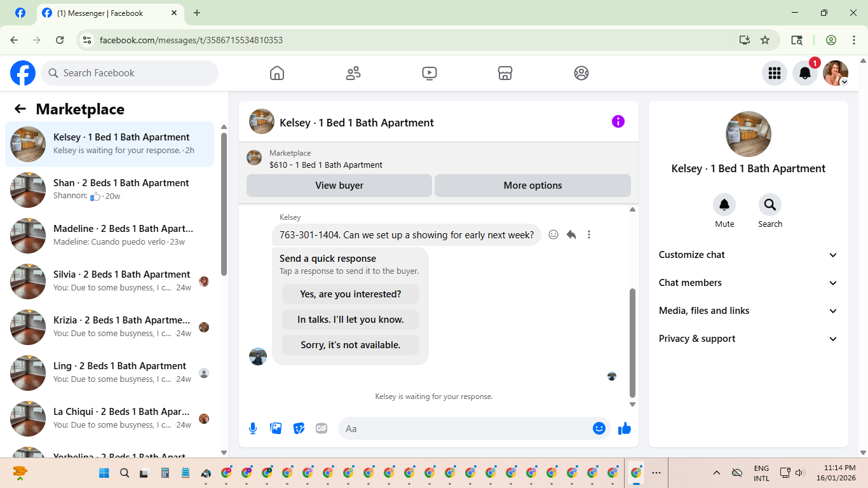
Task: Send a thumbs-up like
Action: (625, 428)
